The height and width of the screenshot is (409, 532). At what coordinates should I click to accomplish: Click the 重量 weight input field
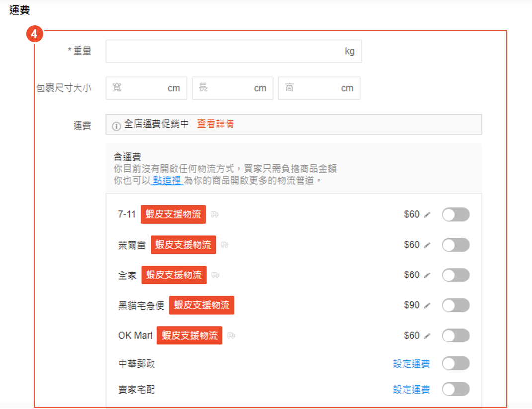[224, 51]
